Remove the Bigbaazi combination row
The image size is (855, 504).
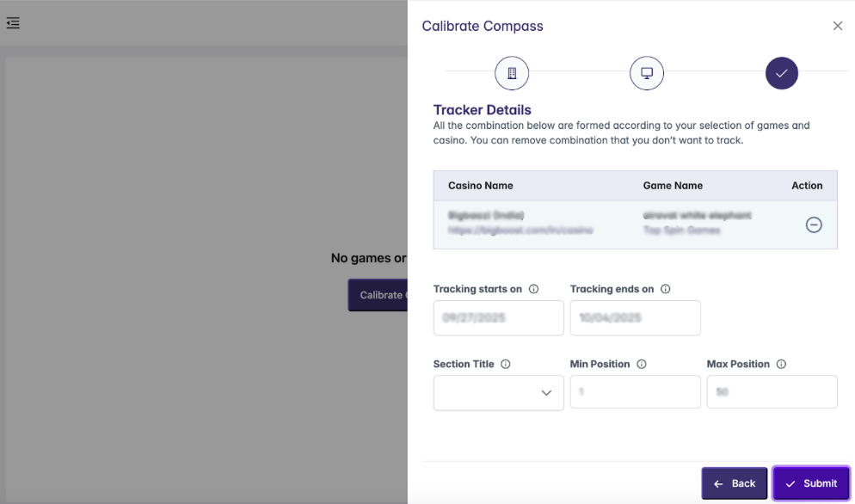click(813, 224)
